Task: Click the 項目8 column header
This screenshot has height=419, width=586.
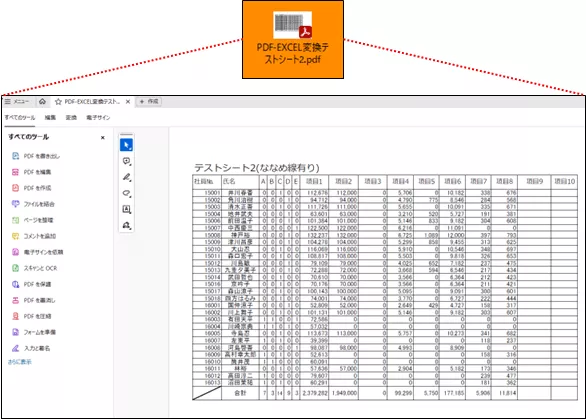Action: [504, 181]
